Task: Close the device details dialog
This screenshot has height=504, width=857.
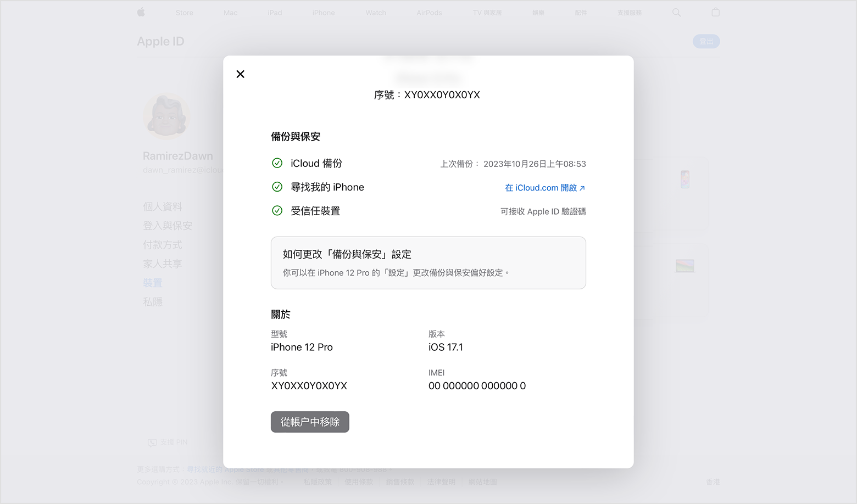Action: pos(240,74)
